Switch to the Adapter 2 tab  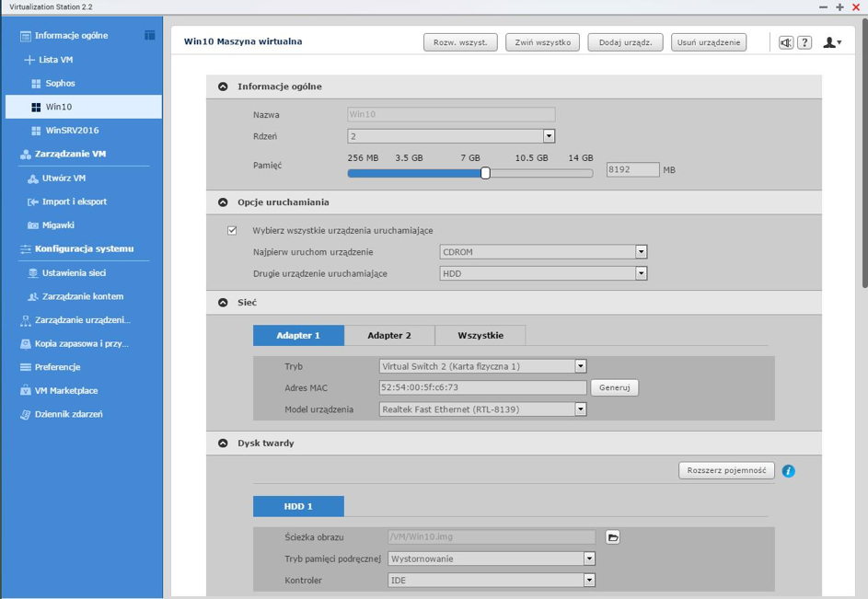tap(388, 336)
